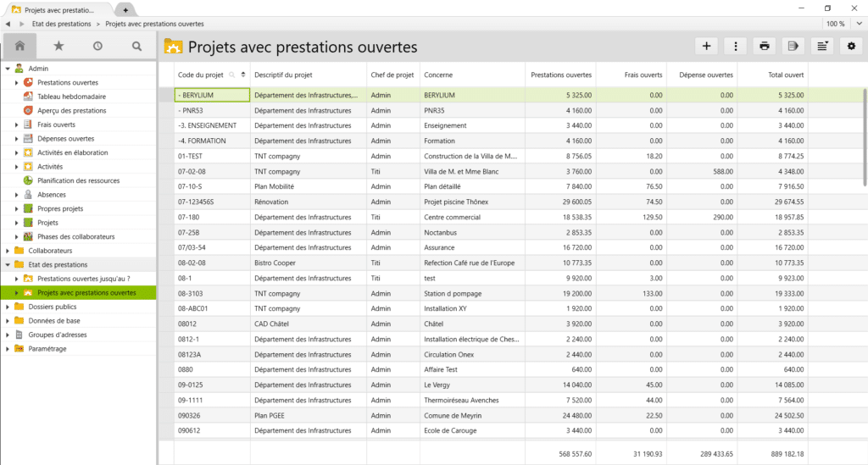Select the '- BERYLIUM' code cell
The width and height of the screenshot is (868, 465).
(x=212, y=95)
